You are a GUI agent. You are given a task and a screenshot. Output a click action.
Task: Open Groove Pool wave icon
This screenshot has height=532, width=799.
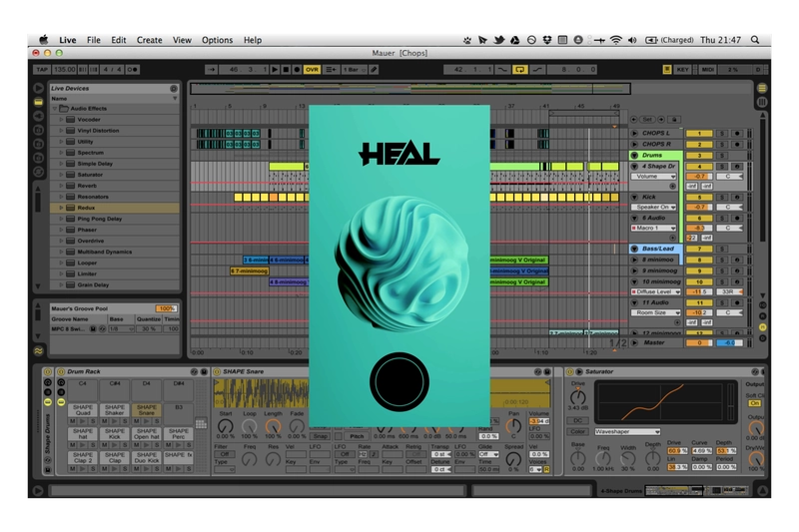(39, 350)
